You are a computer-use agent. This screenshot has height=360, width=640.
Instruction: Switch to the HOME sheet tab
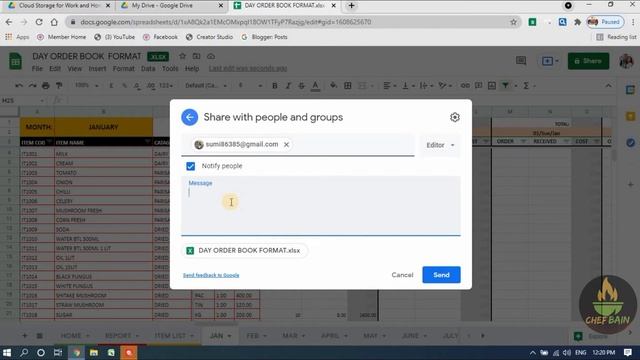tap(75, 336)
